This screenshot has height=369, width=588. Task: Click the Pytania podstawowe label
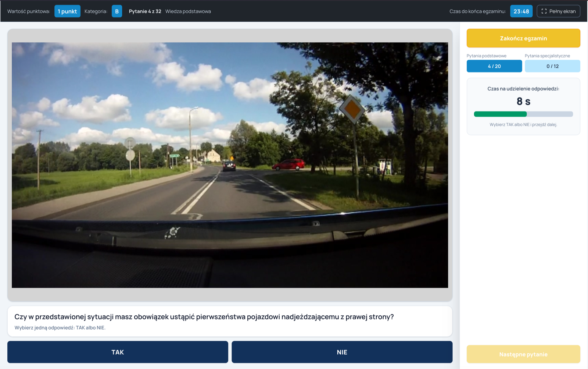click(487, 56)
